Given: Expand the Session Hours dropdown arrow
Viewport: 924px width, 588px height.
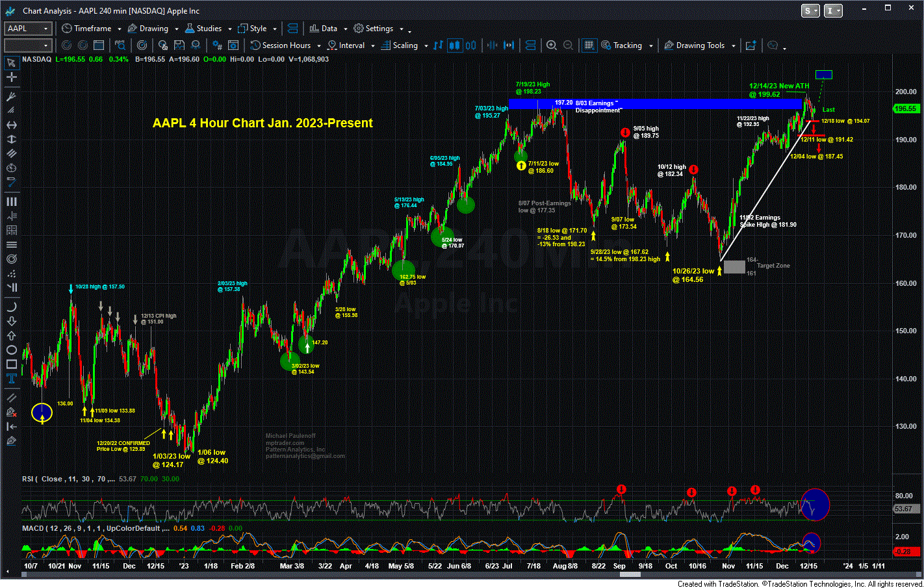Looking at the screenshot, I should [318, 46].
